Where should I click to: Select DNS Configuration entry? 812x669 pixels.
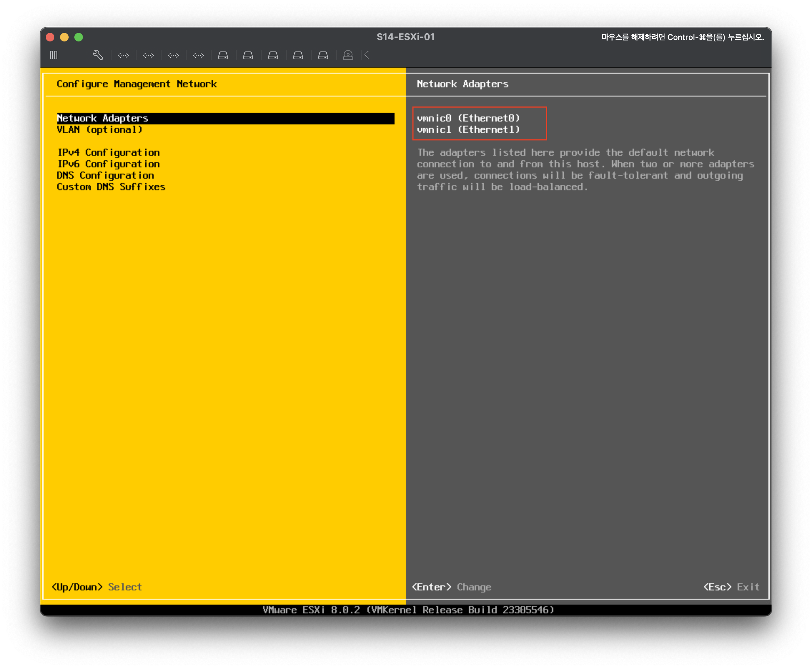click(x=105, y=175)
